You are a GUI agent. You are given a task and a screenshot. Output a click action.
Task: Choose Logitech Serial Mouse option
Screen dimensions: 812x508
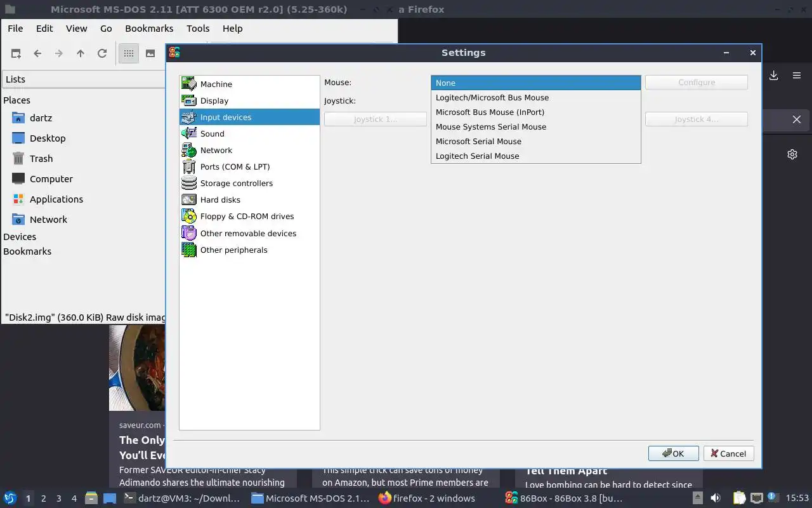536,156
